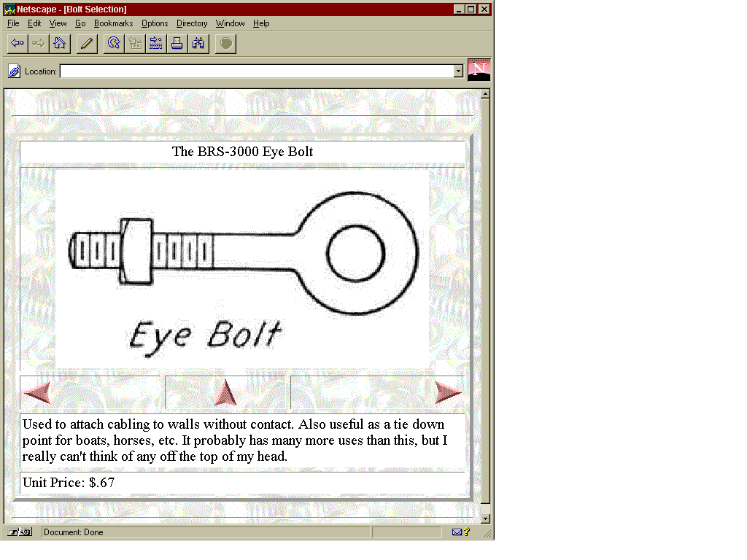The image size is (747, 560).
Task: Go to next bolt with right arrow
Action: pos(448,392)
